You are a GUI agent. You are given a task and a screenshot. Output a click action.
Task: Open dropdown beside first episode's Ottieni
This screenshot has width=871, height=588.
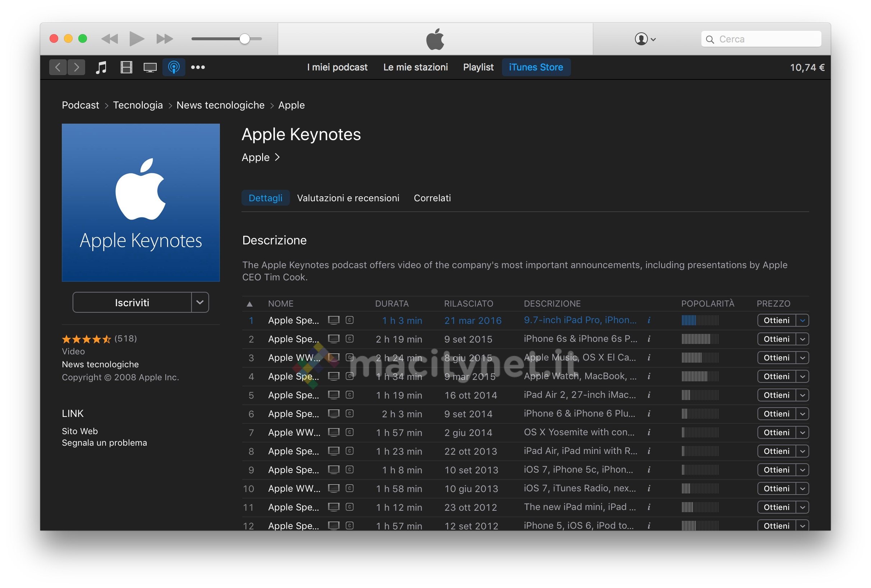tap(802, 321)
